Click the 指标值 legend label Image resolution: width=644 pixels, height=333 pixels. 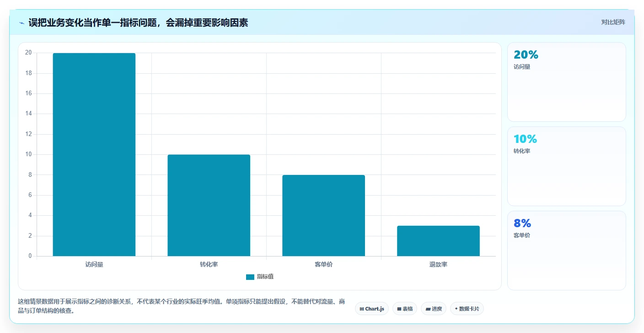[265, 277]
